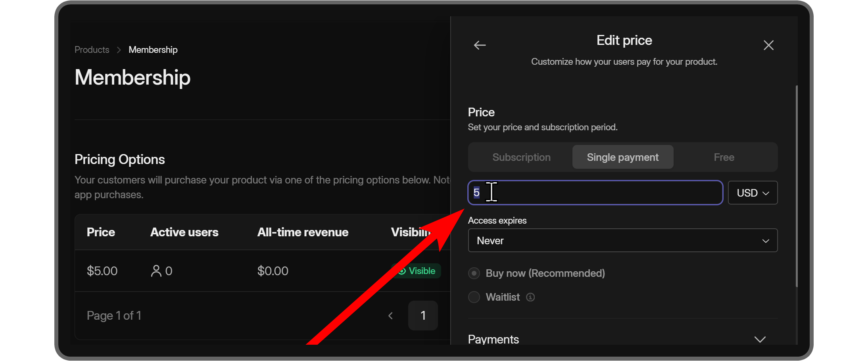
Task: Select the Waitlist radio button
Action: pos(474,297)
